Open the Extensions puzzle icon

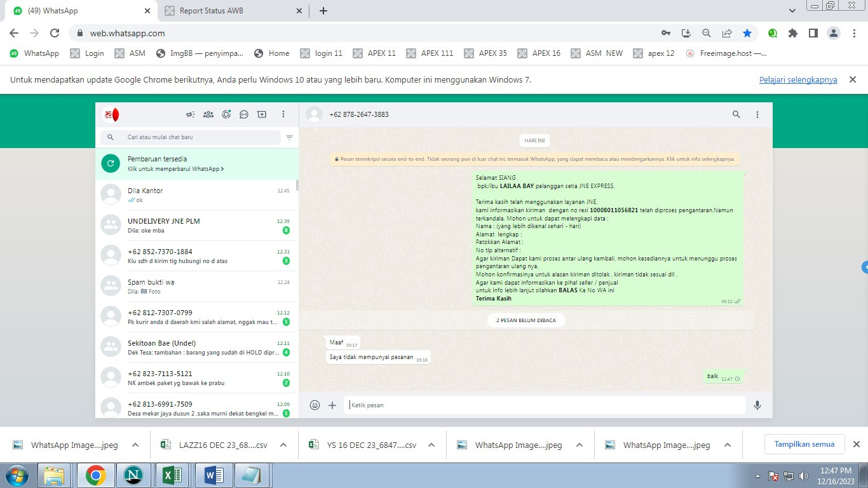click(793, 33)
